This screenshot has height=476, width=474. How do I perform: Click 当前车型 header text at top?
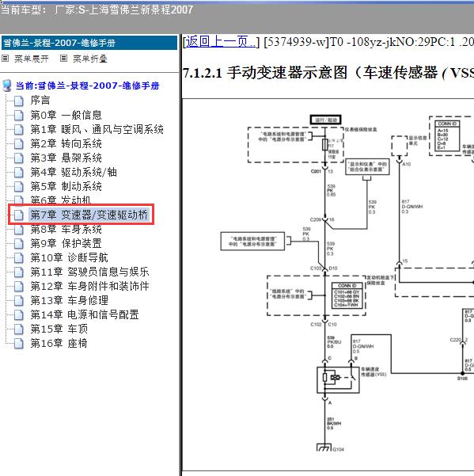[97, 10]
